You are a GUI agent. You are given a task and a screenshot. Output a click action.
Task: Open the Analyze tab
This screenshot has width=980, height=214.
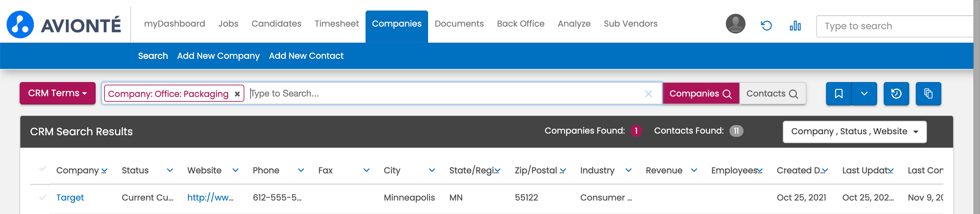(574, 24)
